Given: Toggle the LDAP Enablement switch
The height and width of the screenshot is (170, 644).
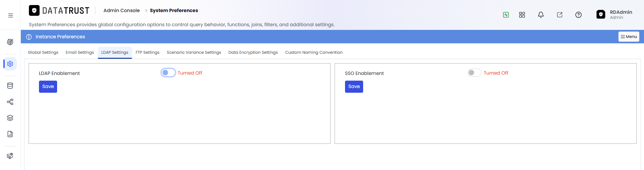Looking at the screenshot, I should (168, 73).
